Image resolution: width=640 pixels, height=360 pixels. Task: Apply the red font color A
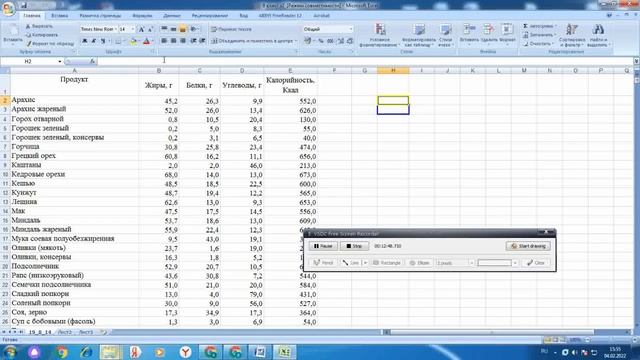[x=147, y=41]
